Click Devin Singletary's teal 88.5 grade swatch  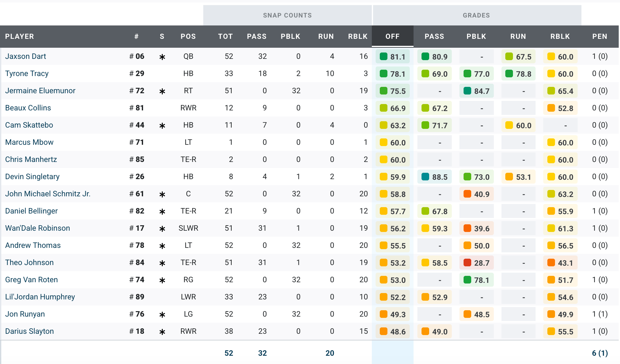[425, 177]
